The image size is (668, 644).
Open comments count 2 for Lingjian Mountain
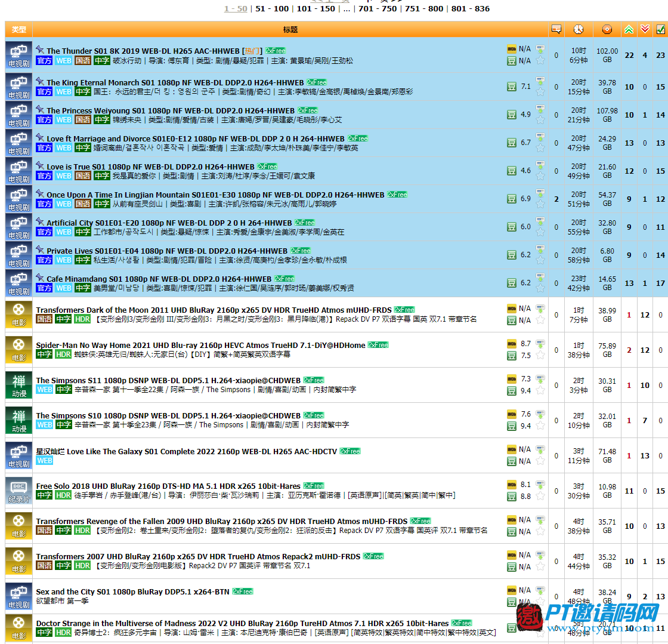point(556,199)
